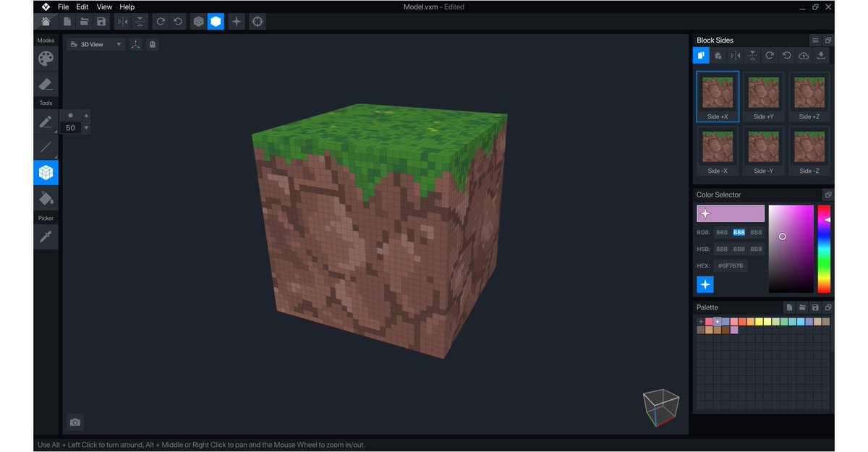This screenshot has width=868, height=452.
Task: Save the palette via floppy icon
Action: click(815, 307)
